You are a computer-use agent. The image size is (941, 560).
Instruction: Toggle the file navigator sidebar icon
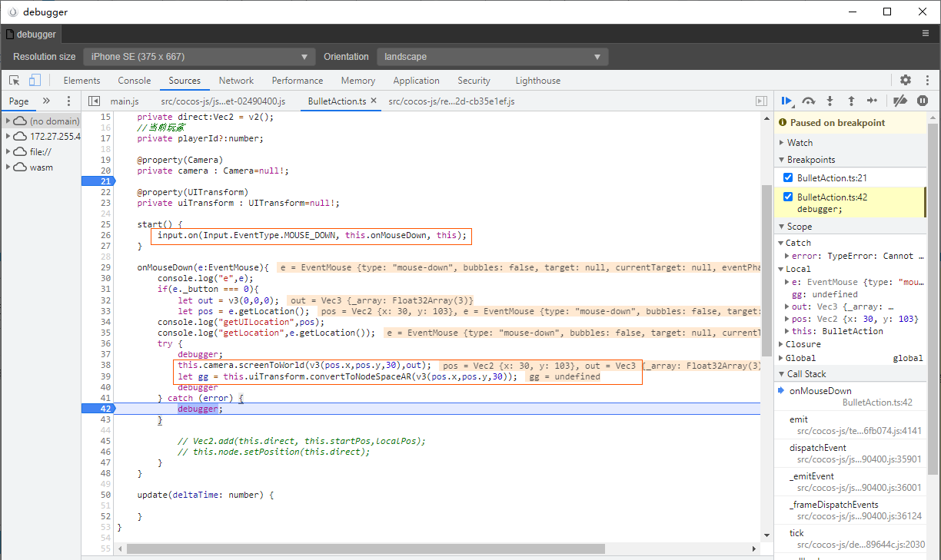coord(94,101)
